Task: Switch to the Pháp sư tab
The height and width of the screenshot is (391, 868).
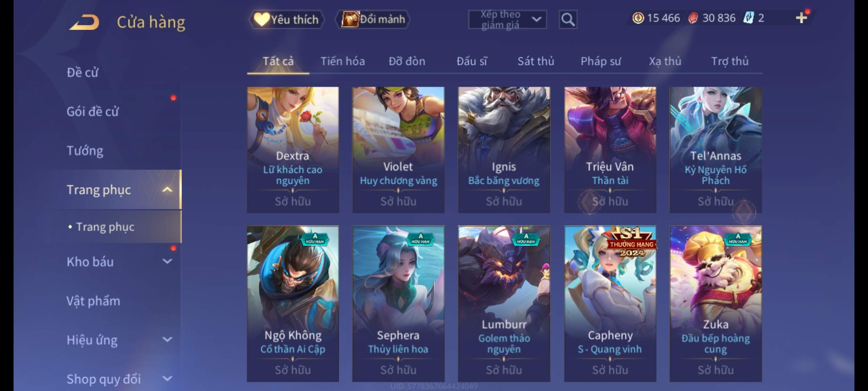Action: 600,61
